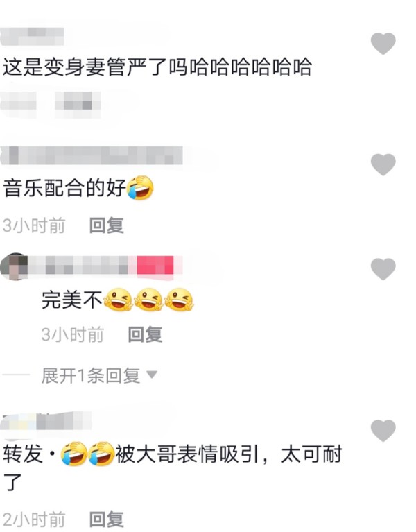
Task: Tap the first peace-sign emoji after 完美不
Action: pos(118,300)
